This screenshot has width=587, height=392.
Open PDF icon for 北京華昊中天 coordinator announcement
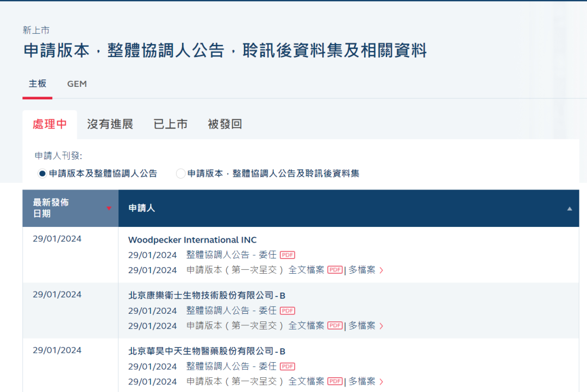288,367
